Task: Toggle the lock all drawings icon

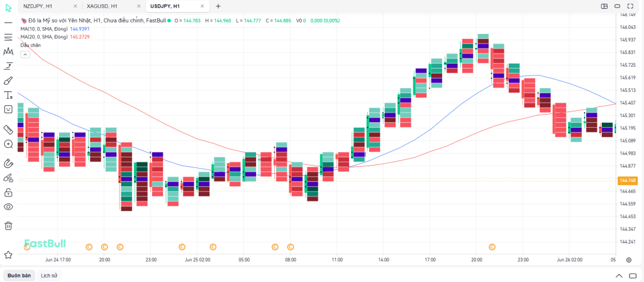Action: 9,193
